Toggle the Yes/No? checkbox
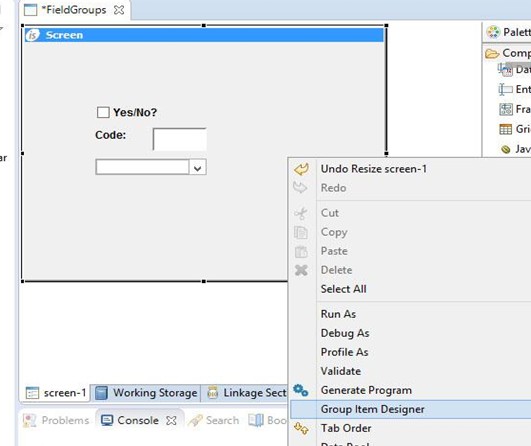This screenshot has height=446, width=531. pyautogui.click(x=103, y=112)
